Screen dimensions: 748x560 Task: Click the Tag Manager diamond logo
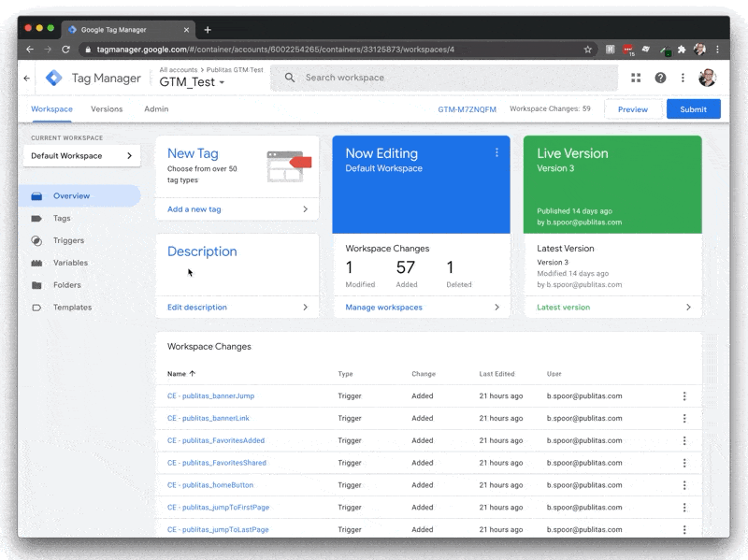pyautogui.click(x=54, y=79)
